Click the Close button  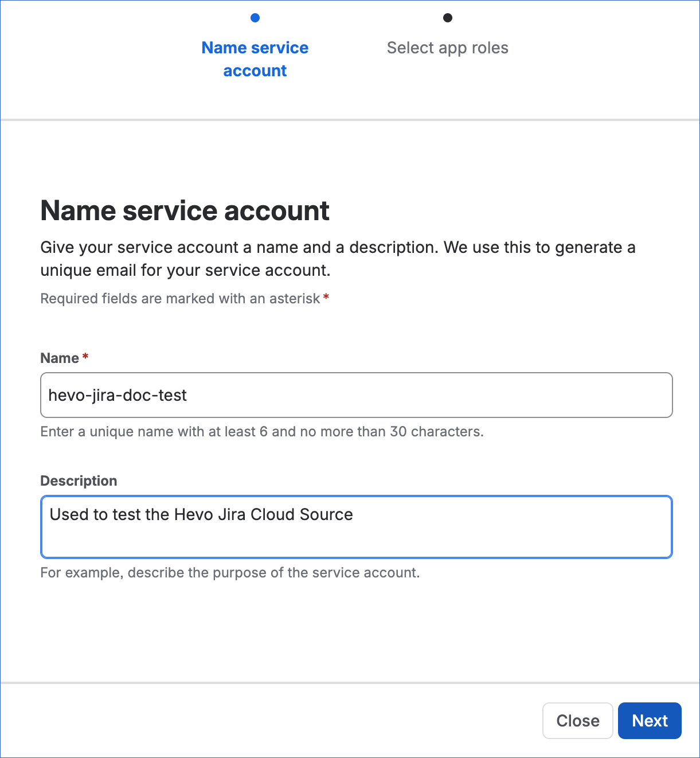click(x=578, y=721)
